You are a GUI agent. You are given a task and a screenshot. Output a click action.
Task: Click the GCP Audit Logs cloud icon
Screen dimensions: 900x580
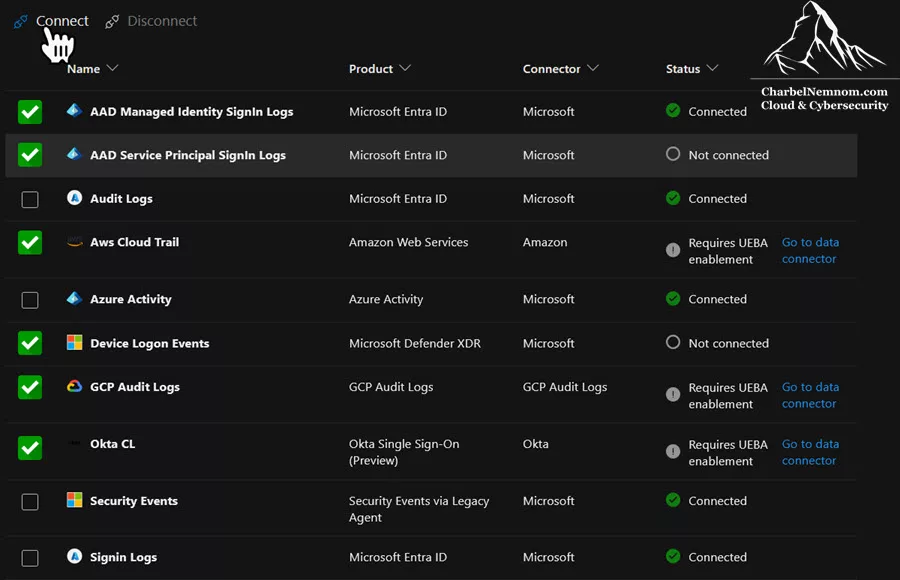point(74,386)
